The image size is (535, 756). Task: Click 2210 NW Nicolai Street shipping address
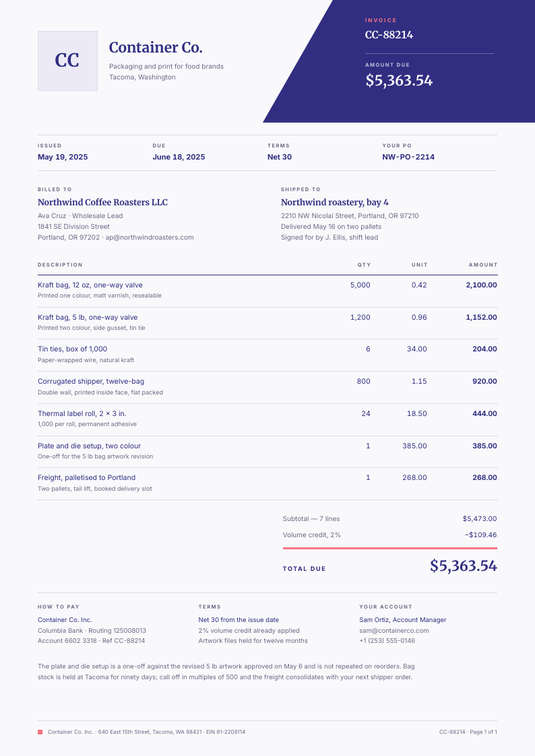pyautogui.click(x=350, y=215)
